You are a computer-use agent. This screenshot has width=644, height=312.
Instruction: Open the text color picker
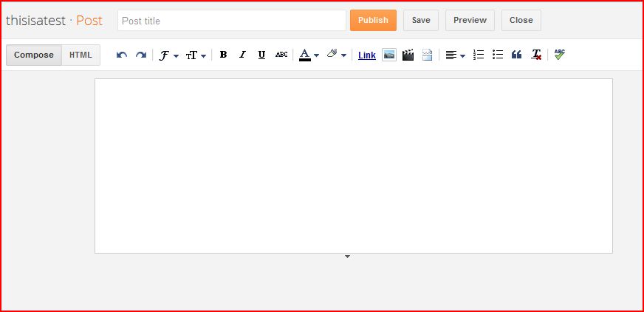coord(309,55)
